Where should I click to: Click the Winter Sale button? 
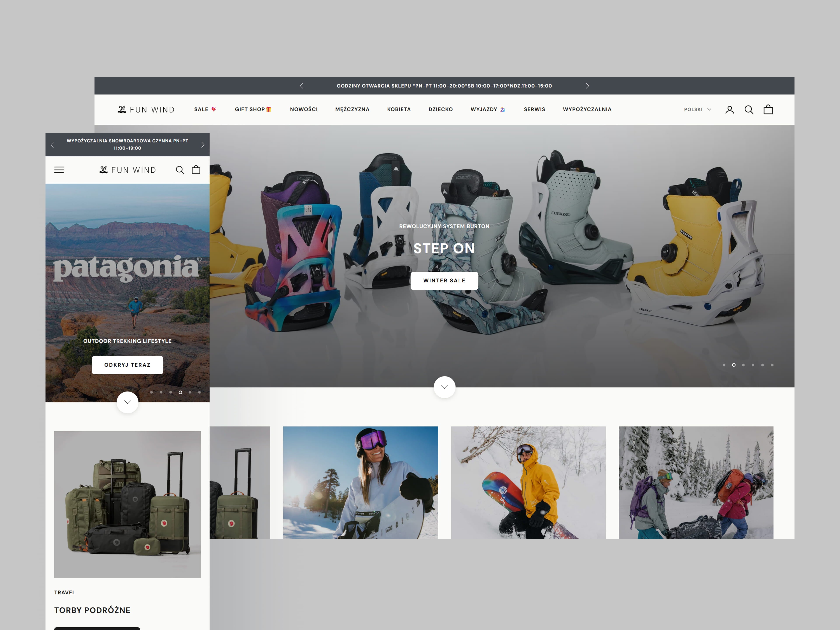tap(444, 281)
